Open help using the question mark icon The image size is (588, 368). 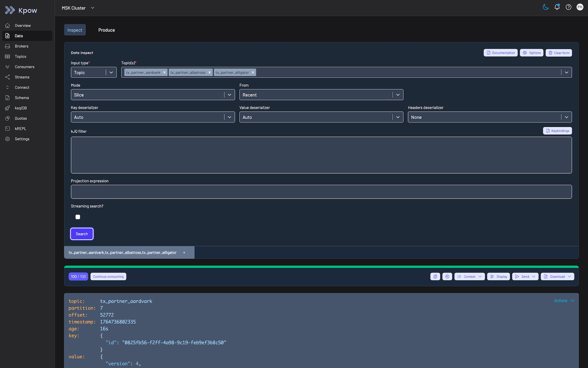tap(568, 7)
